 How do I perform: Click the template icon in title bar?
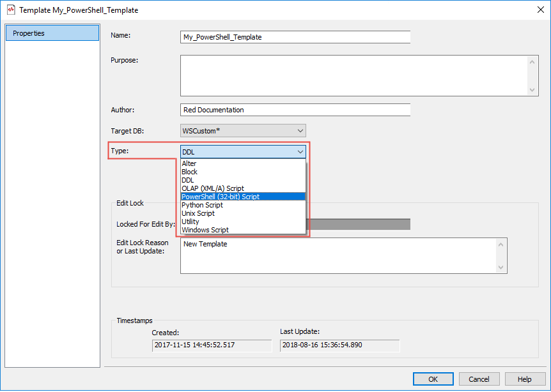pos(10,10)
